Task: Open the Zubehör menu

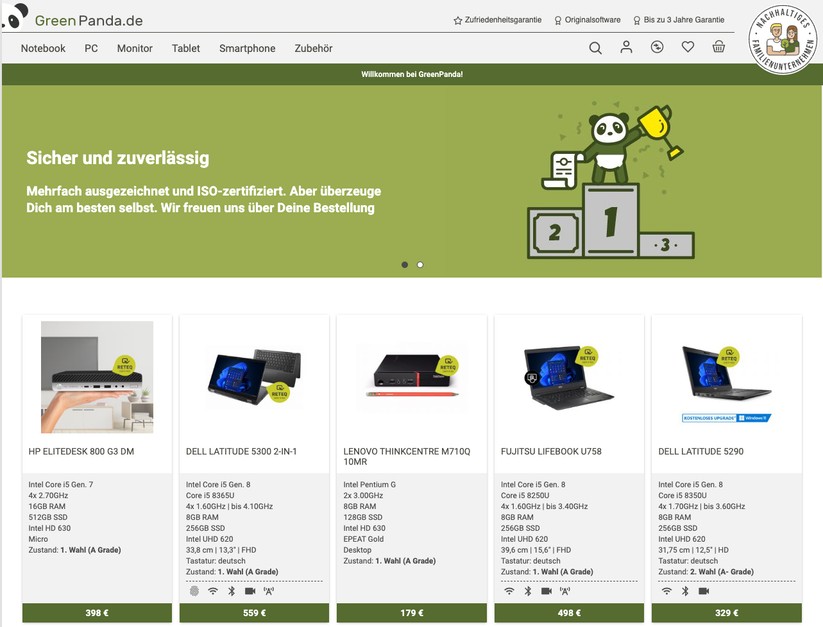Action: (x=313, y=48)
